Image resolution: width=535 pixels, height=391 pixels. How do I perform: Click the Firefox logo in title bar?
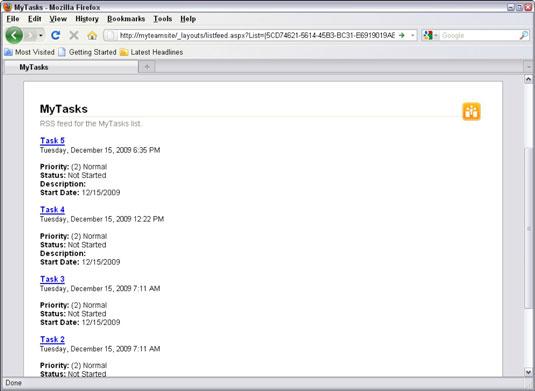coord(8,7)
